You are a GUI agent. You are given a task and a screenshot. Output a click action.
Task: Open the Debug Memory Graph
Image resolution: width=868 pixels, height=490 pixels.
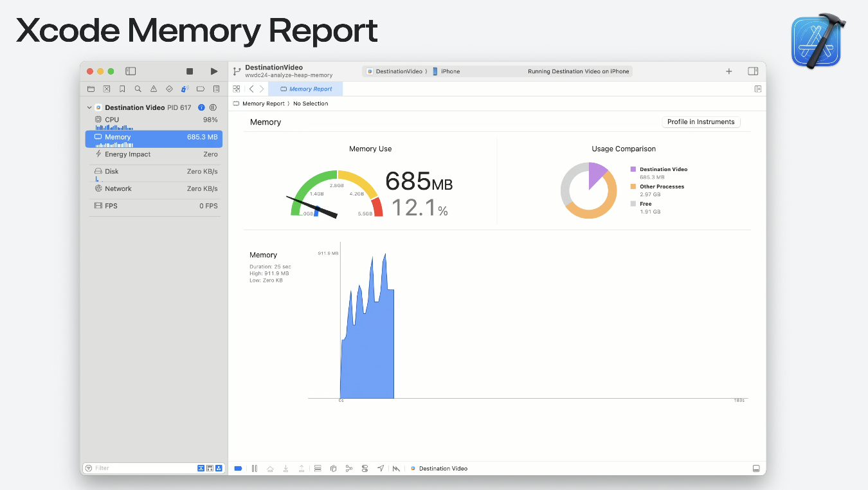coord(349,468)
